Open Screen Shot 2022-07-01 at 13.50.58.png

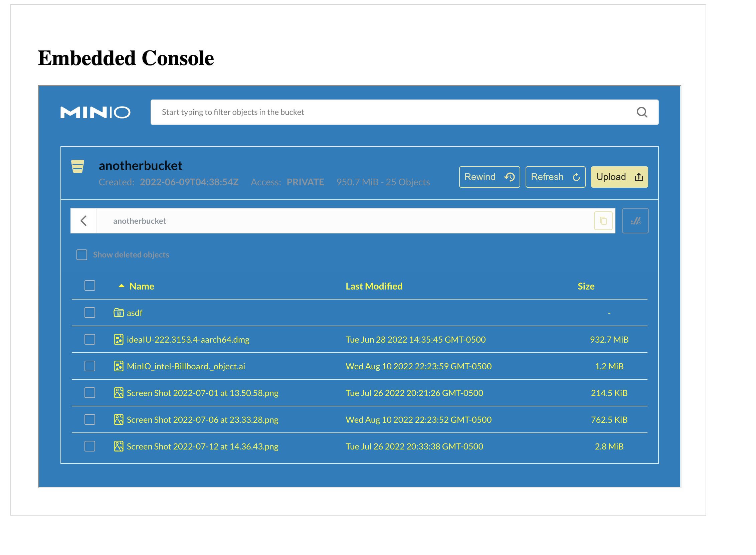[202, 393]
